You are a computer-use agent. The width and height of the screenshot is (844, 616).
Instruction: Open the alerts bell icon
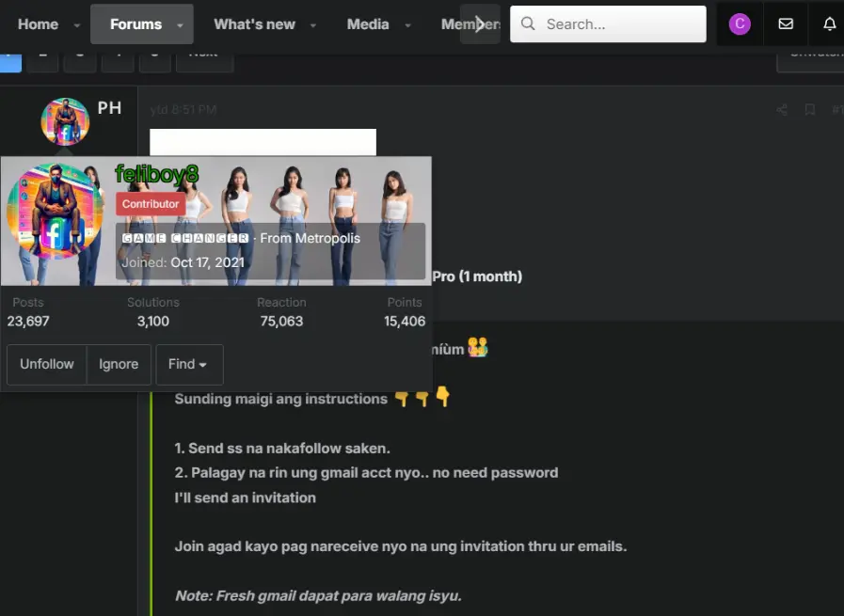pyautogui.click(x=830, y=24)
